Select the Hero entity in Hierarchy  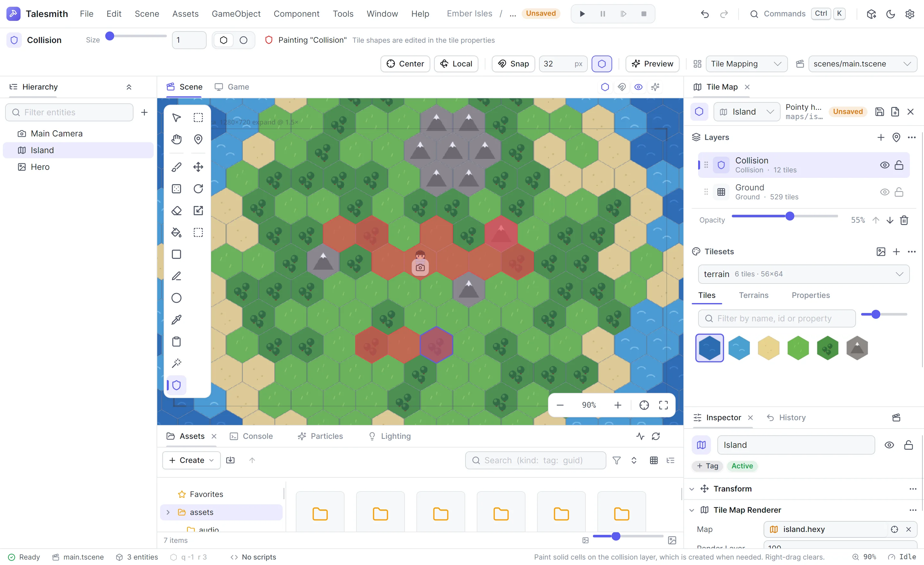click(78, 167)
